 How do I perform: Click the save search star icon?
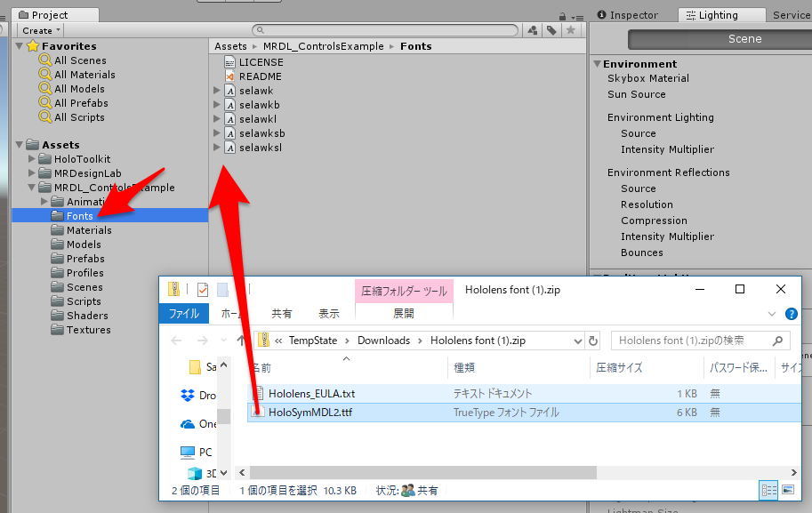click(571, 30)
